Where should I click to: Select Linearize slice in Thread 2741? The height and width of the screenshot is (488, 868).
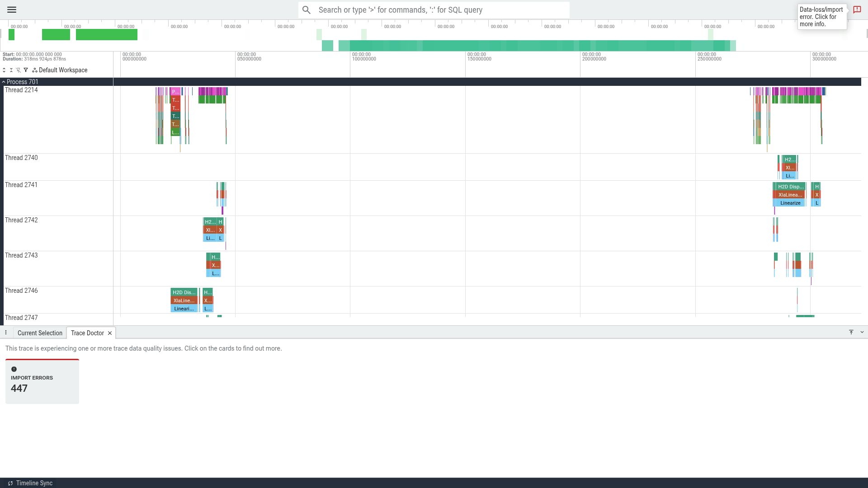point(790,203)
